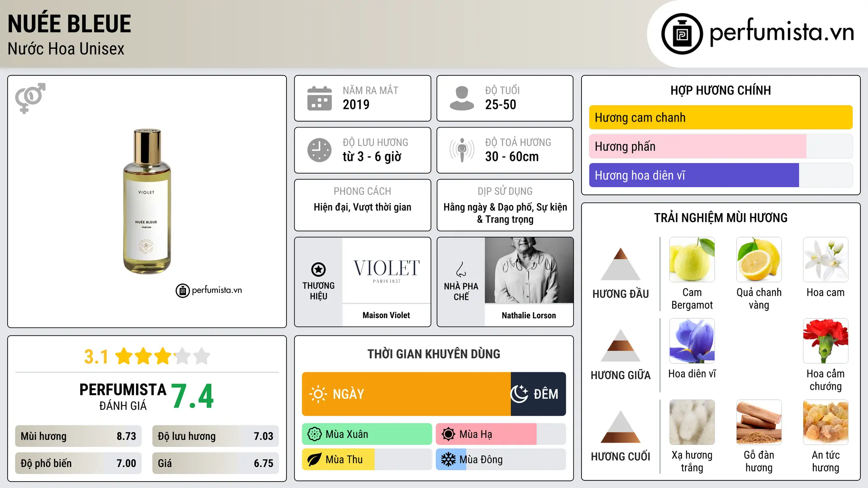Screen dimensions: 868x488
Task: Click the 25-50 age range value
Action: 501,105
